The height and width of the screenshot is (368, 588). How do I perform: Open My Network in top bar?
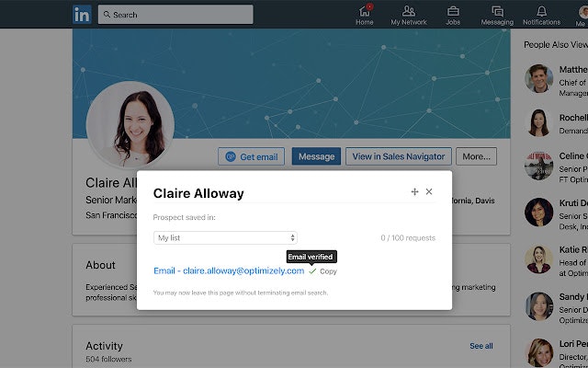(x=408, y=16)
